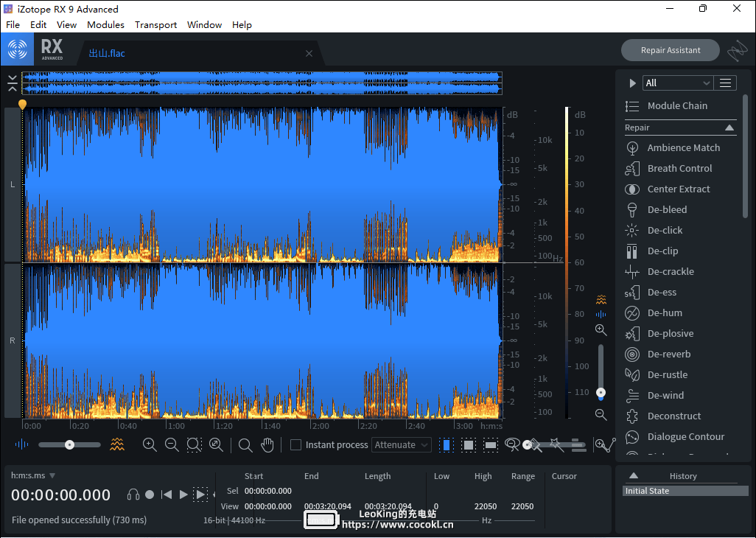This screenshot has width=756, height=538.
Task: Select the Grab hand tool
Action: (x=267, y=445)
